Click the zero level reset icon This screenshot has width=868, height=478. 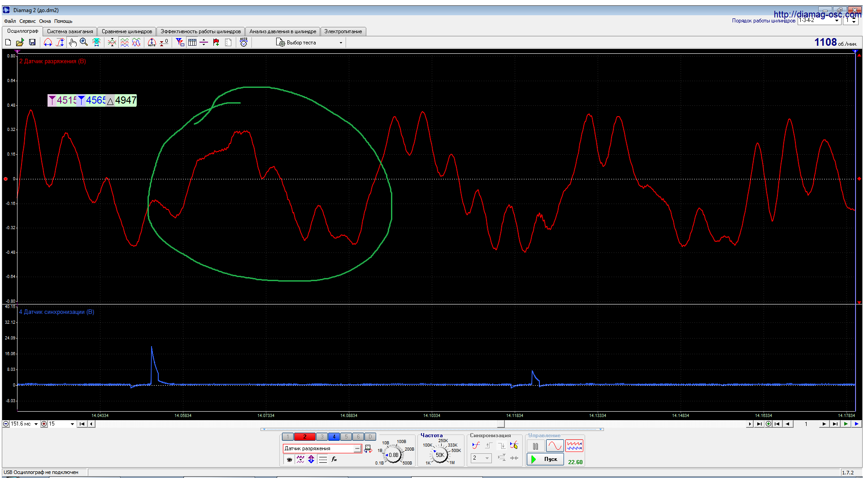[164, 42]
